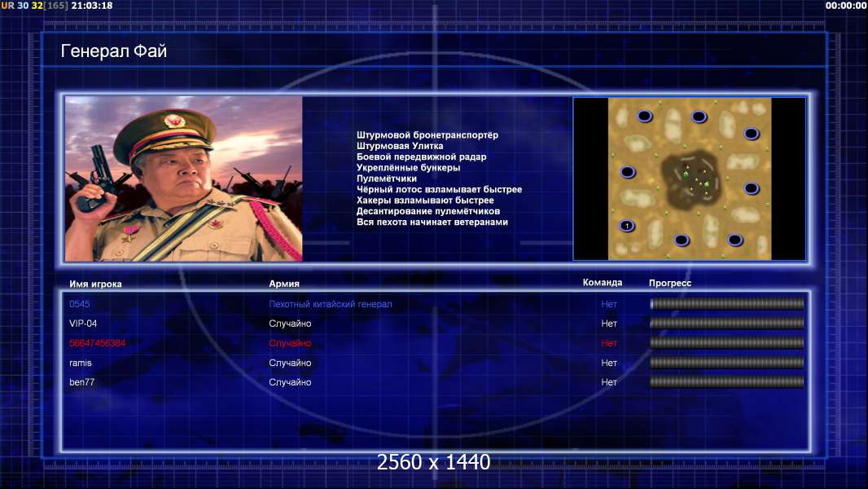Click the loading progress bar for ben77
Image resolution: width=868 pixels, height=489 pixels.
(x=727, y=381)
